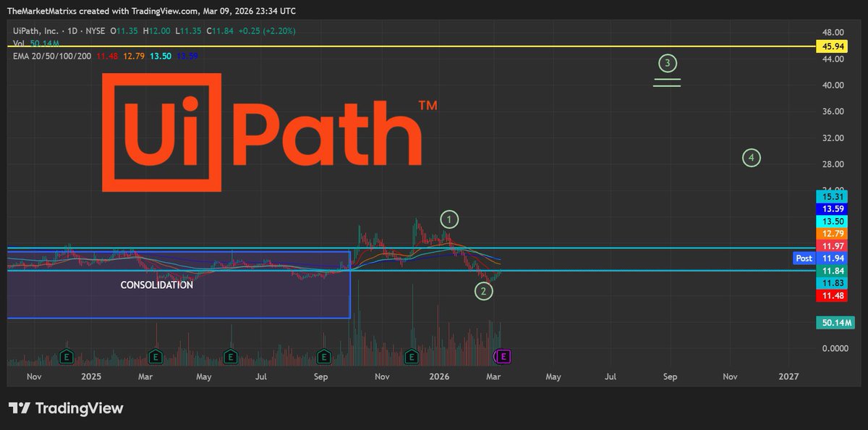The image size is (868, 430).
Task: Click the TradingView logo at the bottom
Action: pyautogui.click(x=66, y=408)
